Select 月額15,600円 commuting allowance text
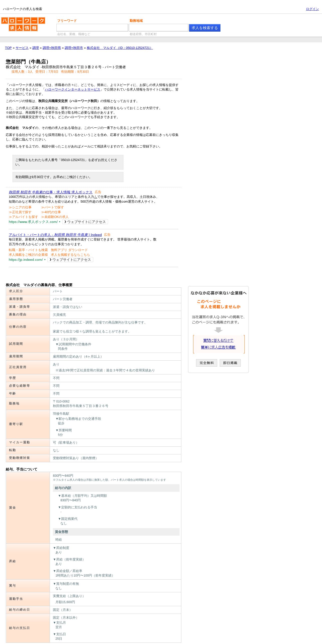322x644 pixels. (65, 602)
